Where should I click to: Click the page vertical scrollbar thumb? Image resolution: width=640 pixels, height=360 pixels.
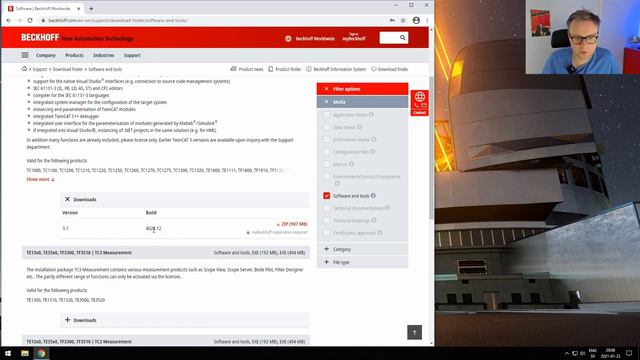[431, 147]
